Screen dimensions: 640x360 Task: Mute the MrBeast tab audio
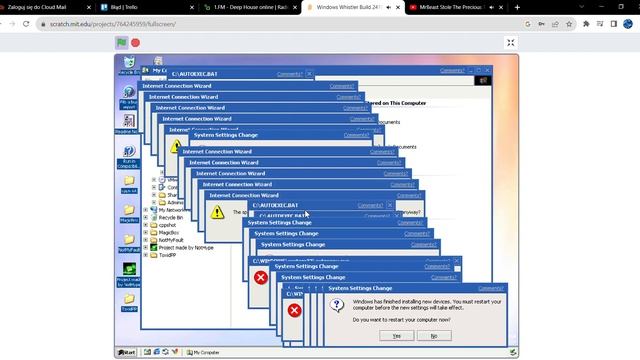point(491,7)
